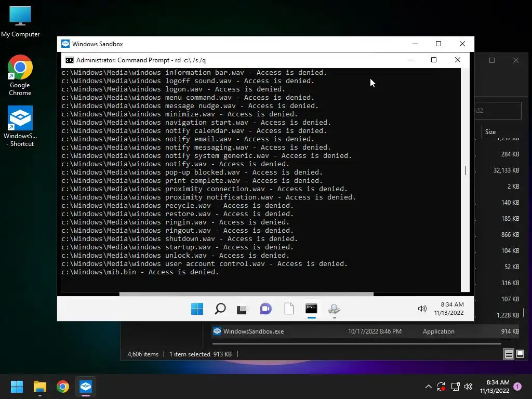Click the 1,228 KB size cell
The height and width of the screenshot is (399, 532).
[508, 315]
